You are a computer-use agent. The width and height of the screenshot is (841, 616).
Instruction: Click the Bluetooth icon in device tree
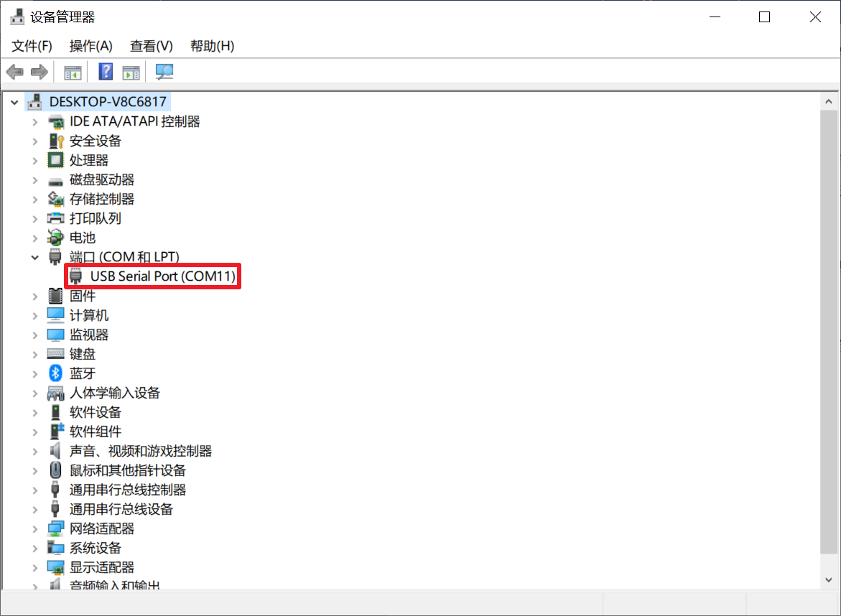[55, 373]
